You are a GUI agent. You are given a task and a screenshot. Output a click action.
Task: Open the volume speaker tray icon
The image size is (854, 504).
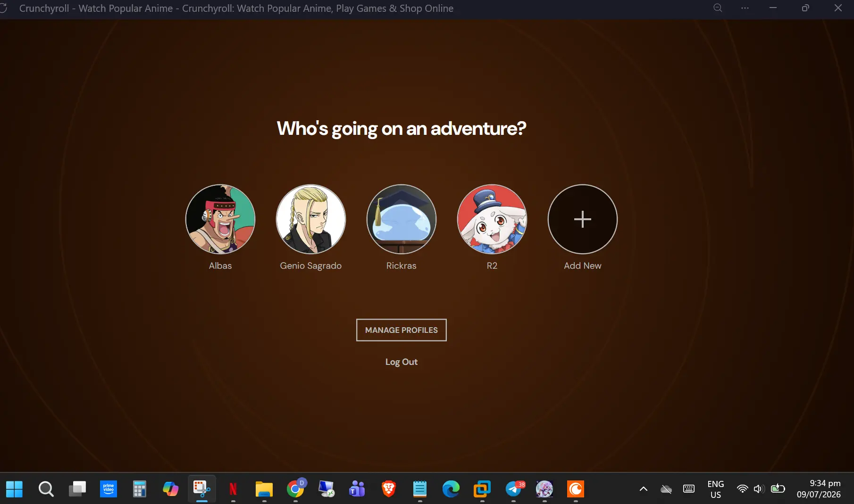tap(759, 489)
